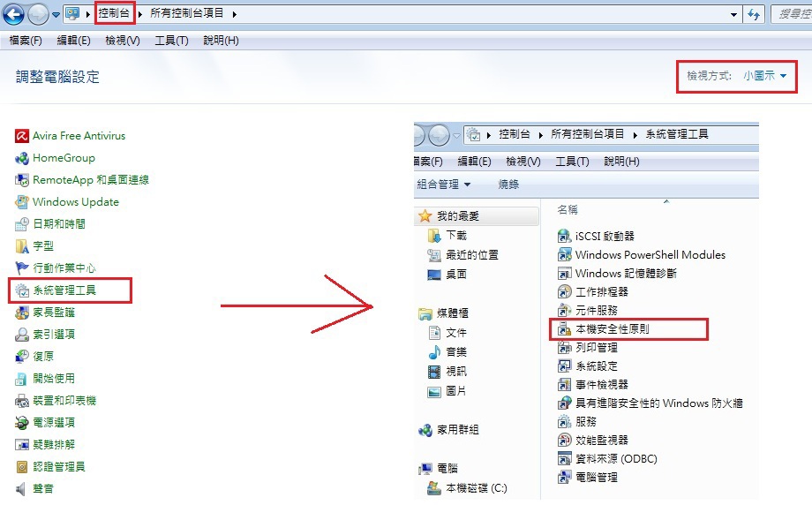Expand the 檢視方式 小圖示 dropdown
The width and height of the screenshot is (812, 505).
pos(765,76)
